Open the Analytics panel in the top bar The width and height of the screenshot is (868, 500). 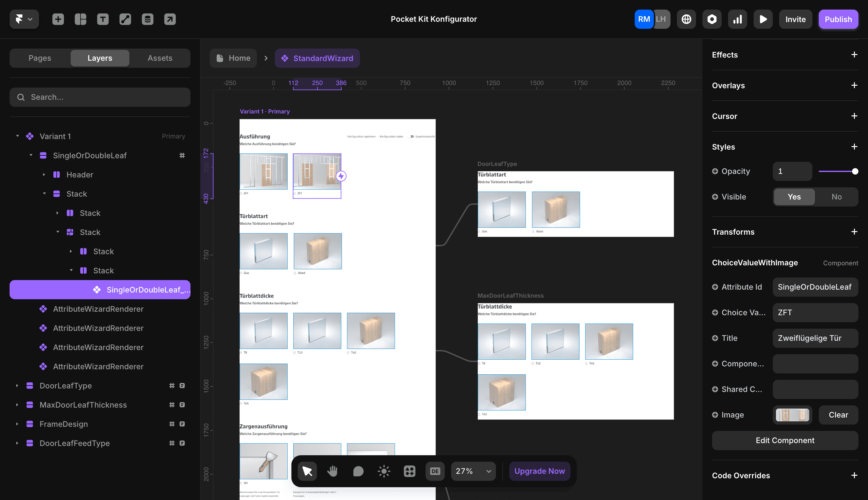click(x=737, y=19)
